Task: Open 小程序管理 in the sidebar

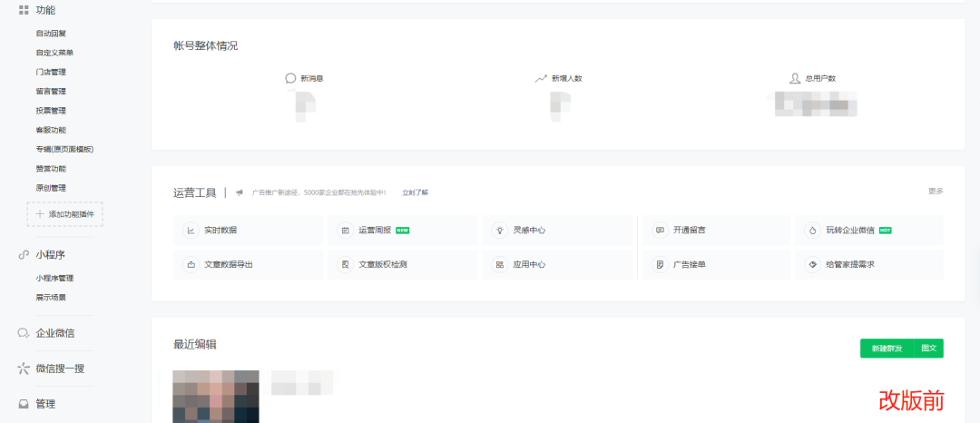Action: (x=54, y=278)
